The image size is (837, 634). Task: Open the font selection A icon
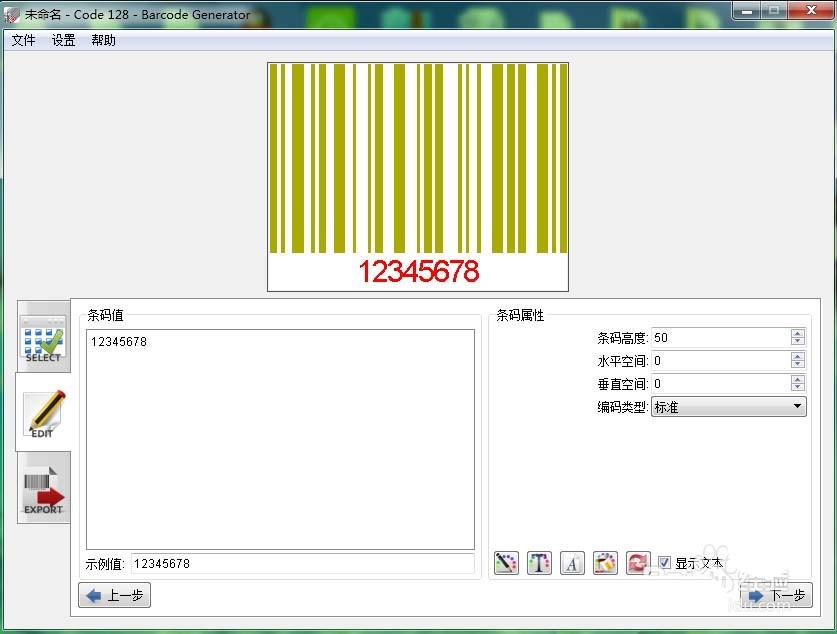pos(572,563)
